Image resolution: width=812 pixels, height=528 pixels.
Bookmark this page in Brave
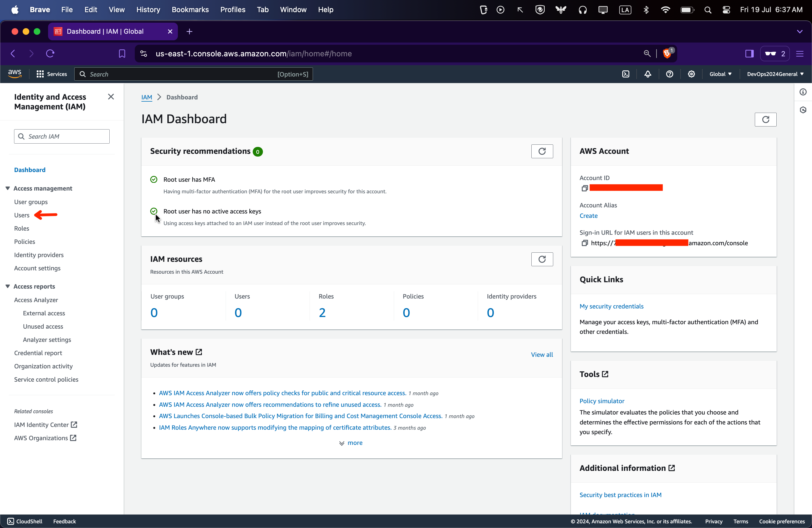tap(122, 54)
